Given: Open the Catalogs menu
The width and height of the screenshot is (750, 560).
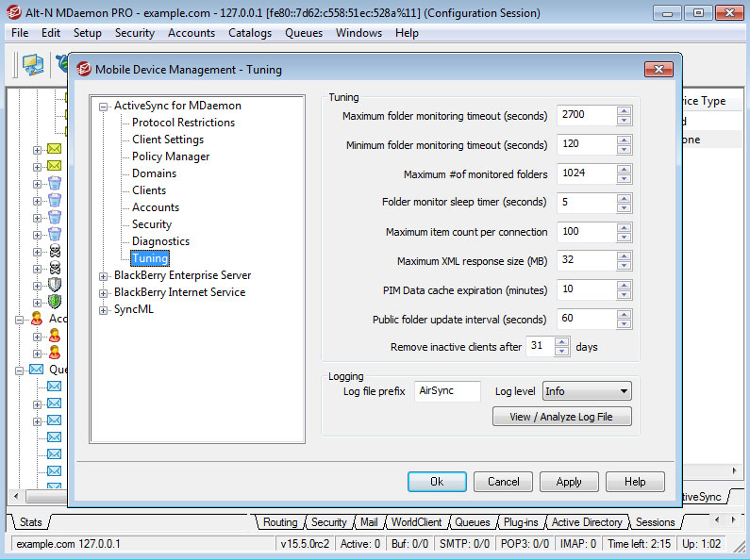Looking at the screenshot, I should click(250, 33).
